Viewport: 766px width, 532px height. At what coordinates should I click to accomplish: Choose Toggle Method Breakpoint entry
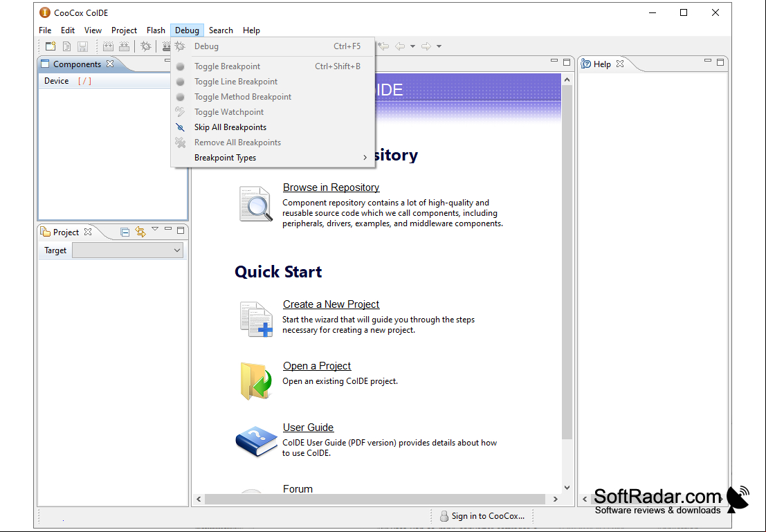point(273,97)
